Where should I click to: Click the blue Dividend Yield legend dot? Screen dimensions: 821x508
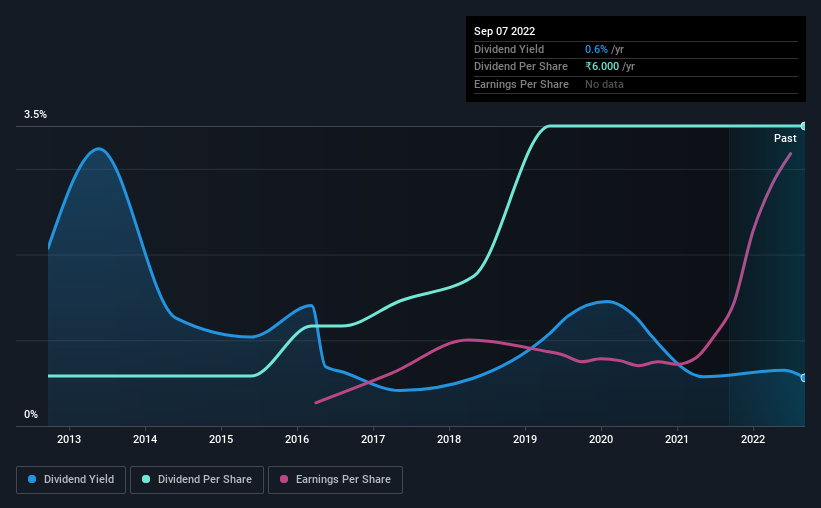pyautogui.click(x=32, y=479)
